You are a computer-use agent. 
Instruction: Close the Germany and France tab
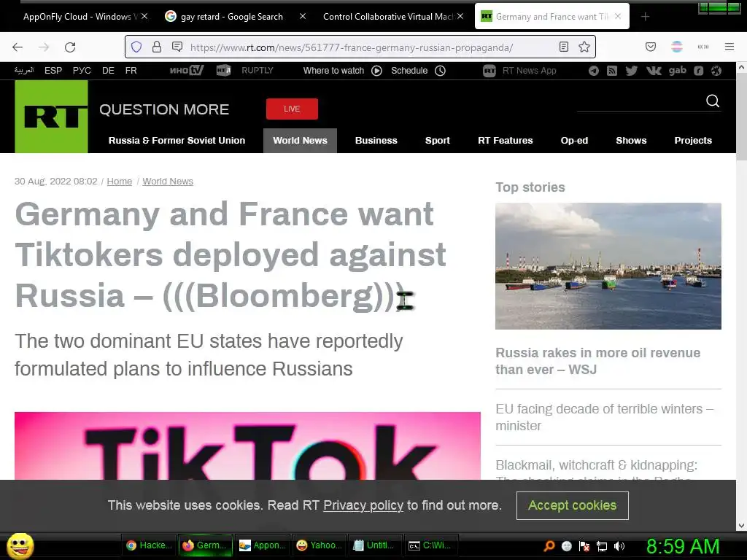pyautogui.click(x=618, y=16)
